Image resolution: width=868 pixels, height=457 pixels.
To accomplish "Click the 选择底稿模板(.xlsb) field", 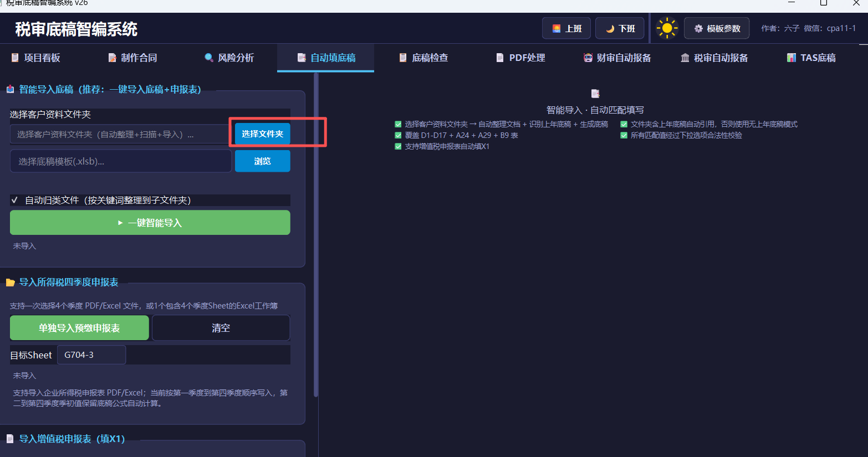I will (x=121, y=161).
